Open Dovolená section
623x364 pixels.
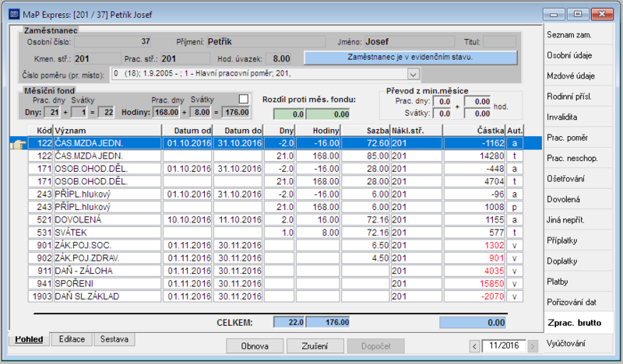(579, 200)
